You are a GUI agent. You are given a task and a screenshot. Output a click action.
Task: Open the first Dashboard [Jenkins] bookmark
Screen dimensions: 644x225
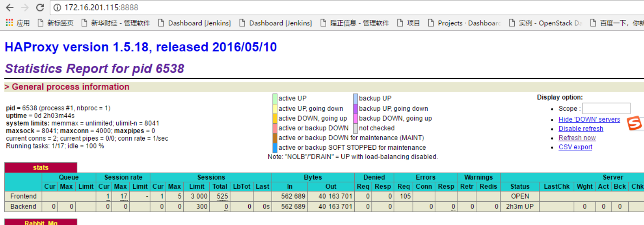195,23
